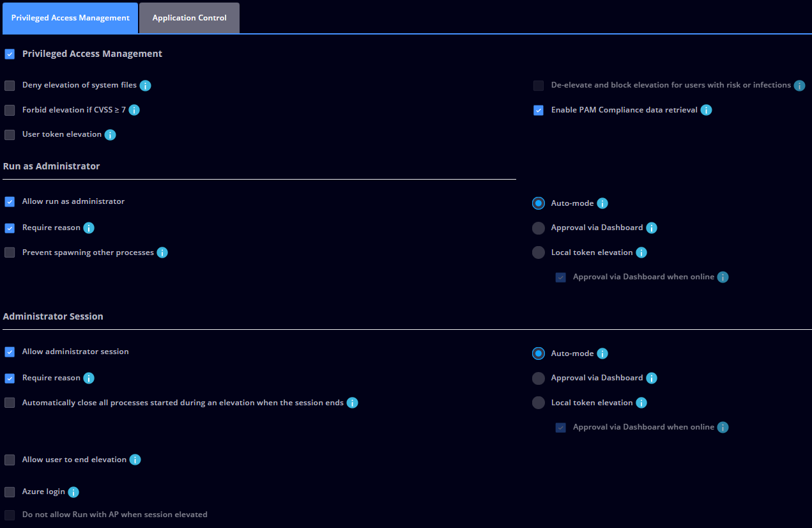Enable User token elevation checkbox

pos(10,135)
